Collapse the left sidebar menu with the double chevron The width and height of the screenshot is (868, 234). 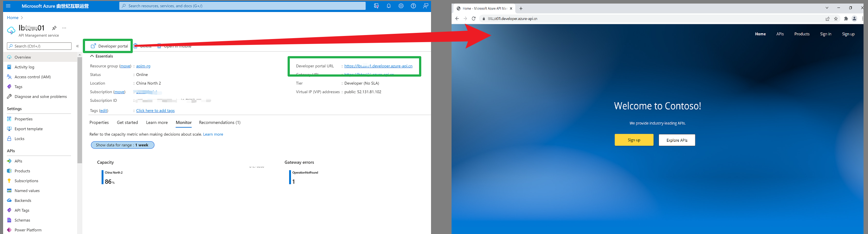click(78, 46)
